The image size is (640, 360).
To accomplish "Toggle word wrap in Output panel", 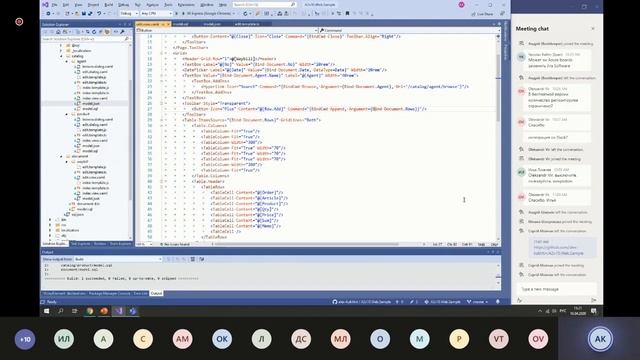I will coord(202,259).
